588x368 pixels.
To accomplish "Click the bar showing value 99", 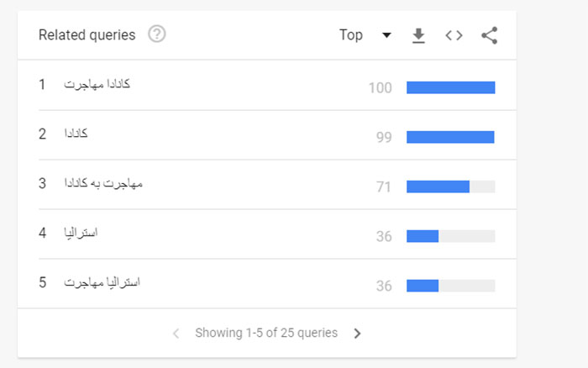I will (x=451, y=137).
